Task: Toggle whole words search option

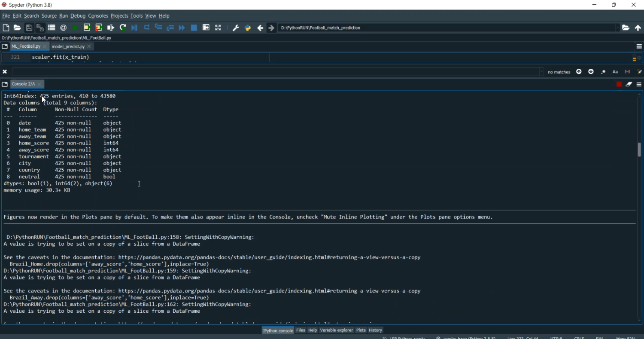Action: 627,72
